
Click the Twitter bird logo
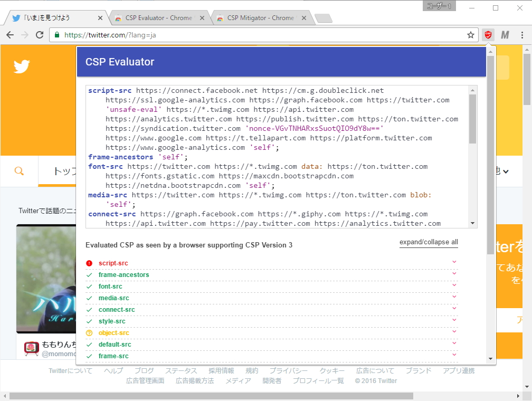point(22,66)
